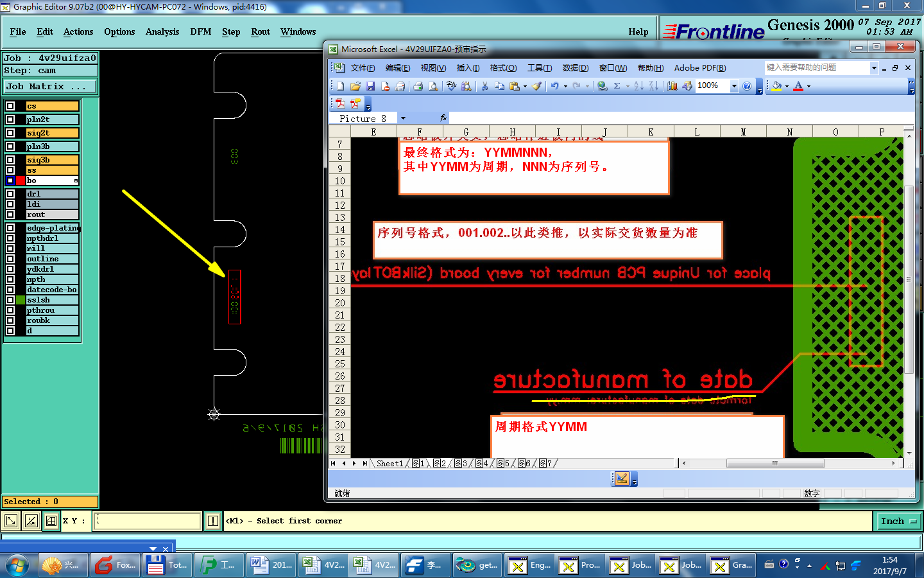Toggle the pln3b layer display box
The height and width of the screenshot is (578, 924).
[x=10, y=146]
